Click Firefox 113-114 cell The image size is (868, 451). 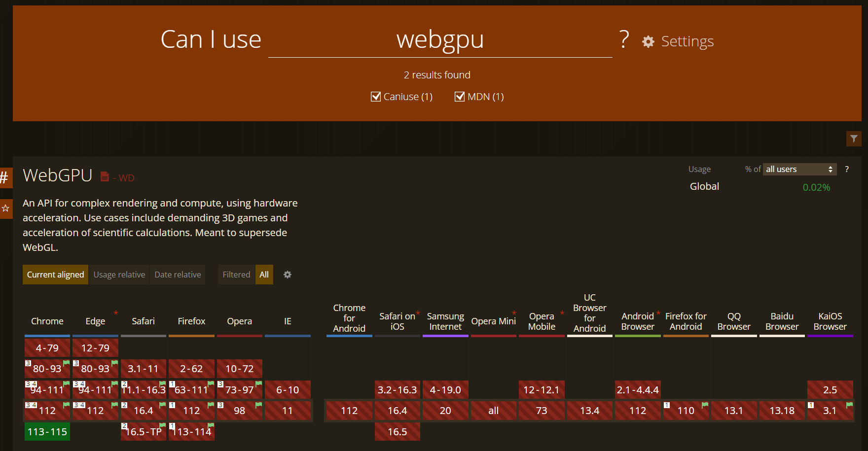coord(191,432)
